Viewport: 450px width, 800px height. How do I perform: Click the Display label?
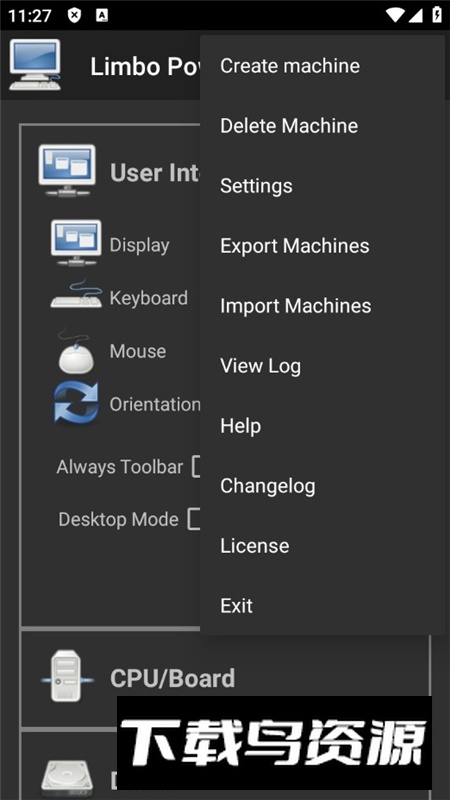coord(139,245)
